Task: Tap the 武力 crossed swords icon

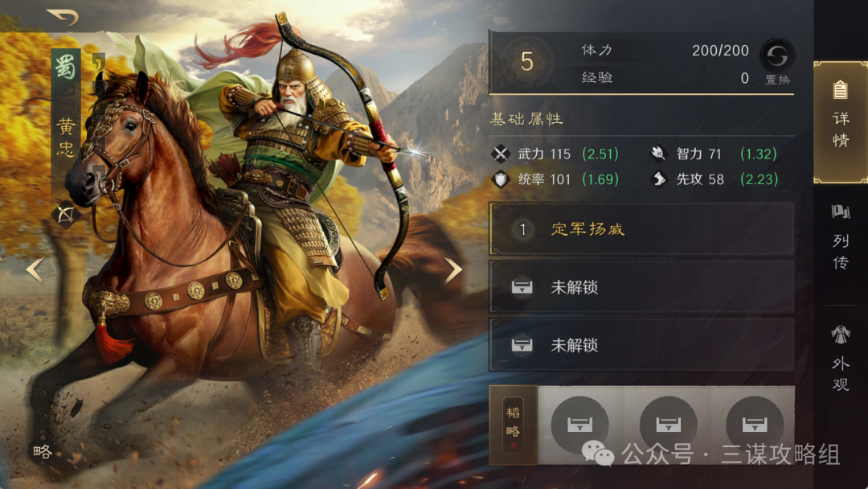Action: [x=501, y=154]
